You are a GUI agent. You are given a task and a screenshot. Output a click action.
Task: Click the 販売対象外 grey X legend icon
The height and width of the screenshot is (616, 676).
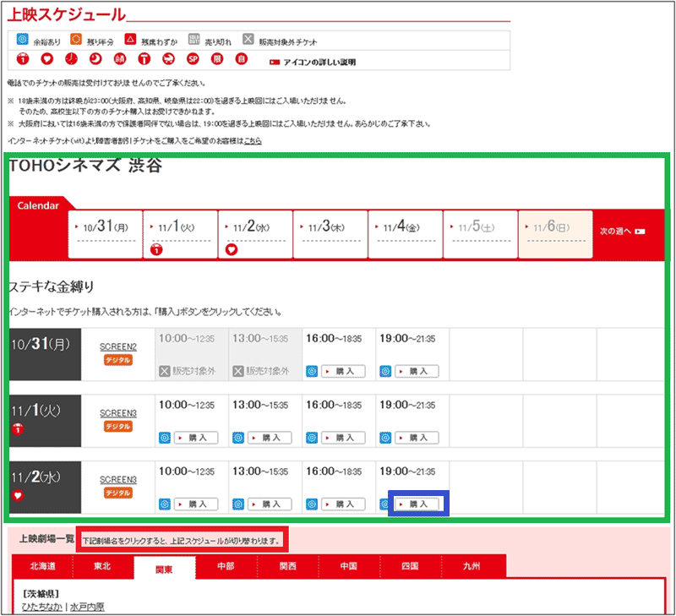pos(248,40)
